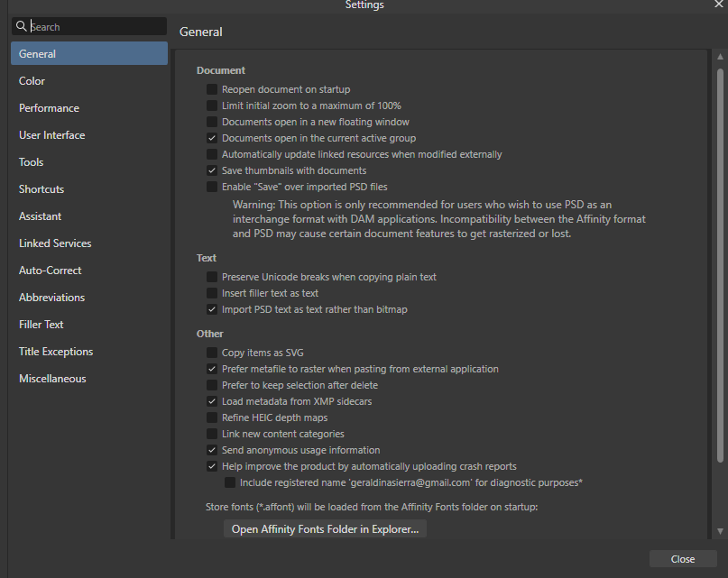Click into the Search field
The width and height of the screenshot is (728, 578).
click(90, 26)
